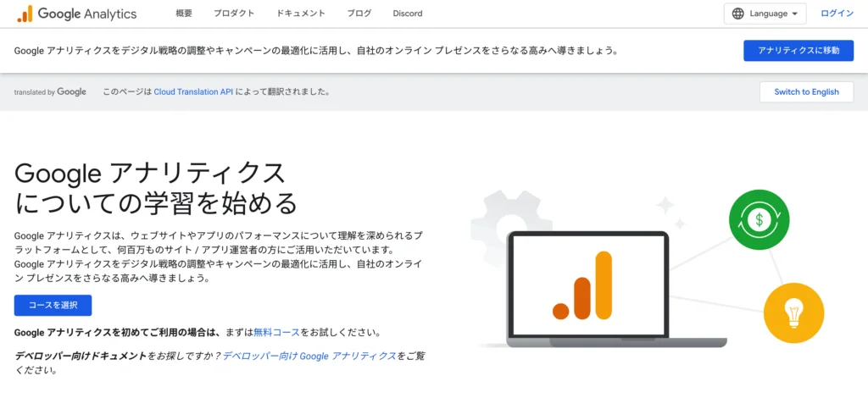Click the ログイン link
Screen dimensions: 868x398
point(837,14)
